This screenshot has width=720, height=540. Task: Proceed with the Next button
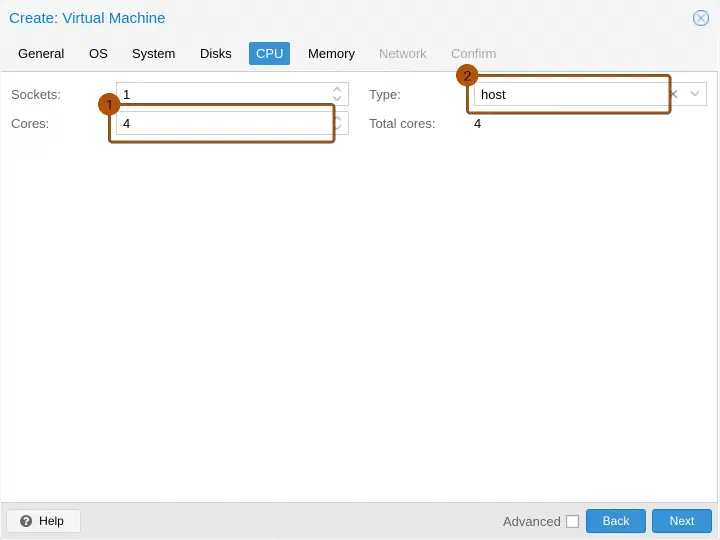(682, 521)
